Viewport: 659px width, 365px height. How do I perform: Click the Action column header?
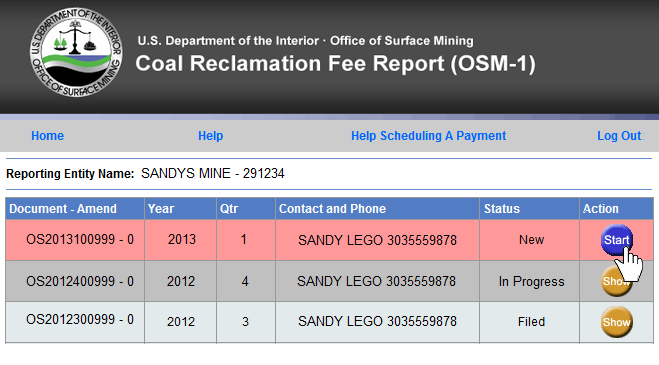coord(601,209)
